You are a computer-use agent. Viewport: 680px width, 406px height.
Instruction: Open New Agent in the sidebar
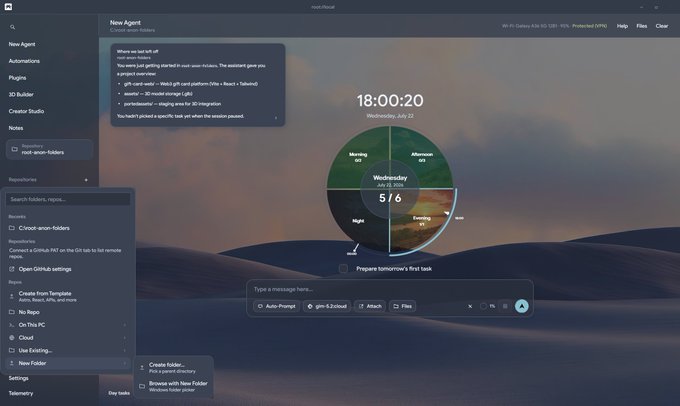(22, 44)
